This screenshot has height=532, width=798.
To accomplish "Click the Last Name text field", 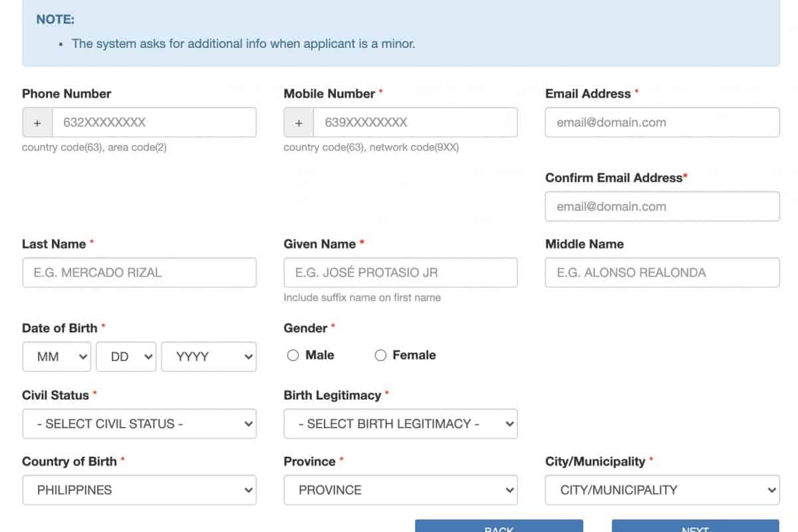I will (139, 273).
